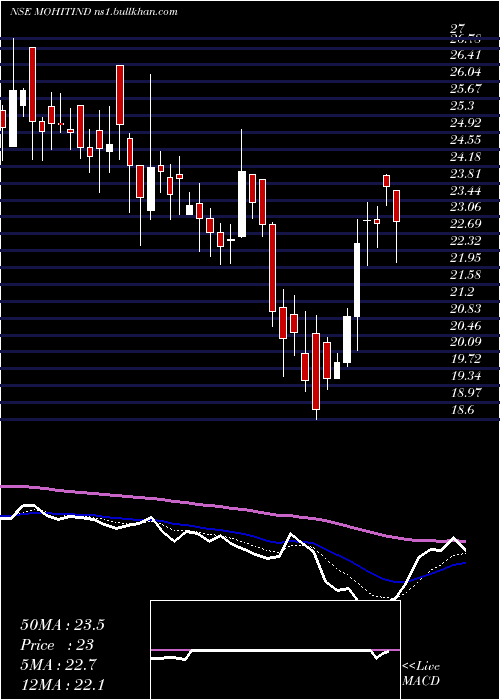Select the 26.04 price axis label
Image resolution: width=500 pixels, height=700 pixels.
click(x=466, y=72)
